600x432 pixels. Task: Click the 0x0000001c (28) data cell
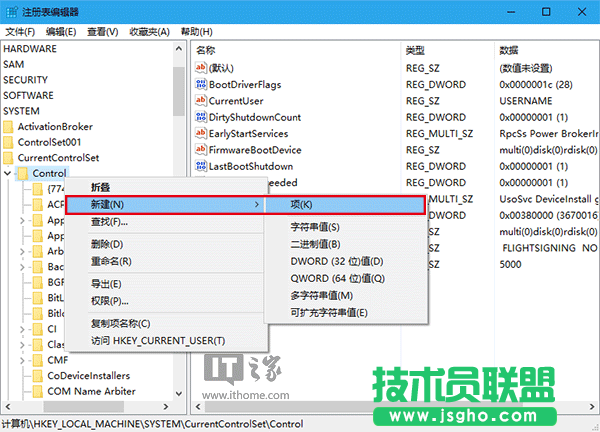pyautogui.click(x=536, y=84)
